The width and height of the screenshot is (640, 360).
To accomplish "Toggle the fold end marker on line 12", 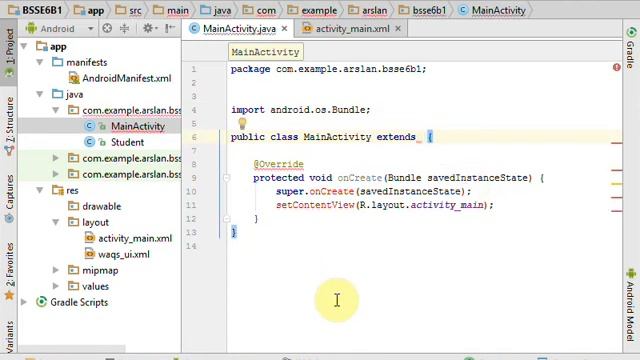I will tap(227, 219).
